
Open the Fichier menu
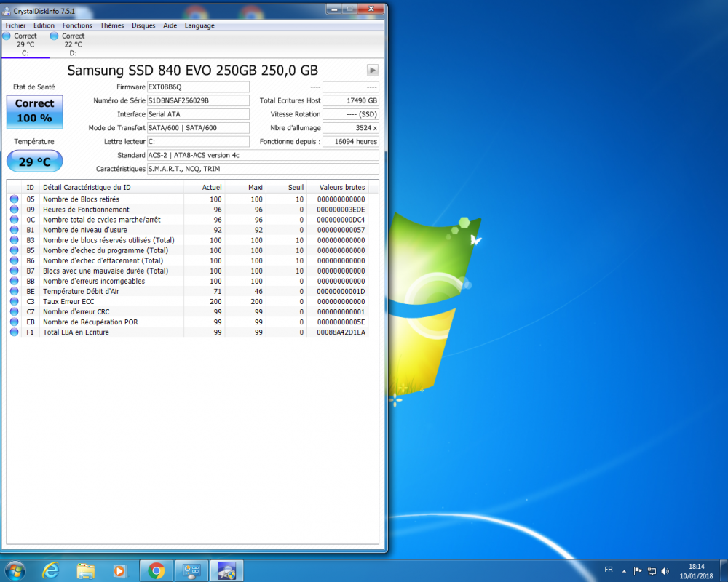click(x=15, y=25)
